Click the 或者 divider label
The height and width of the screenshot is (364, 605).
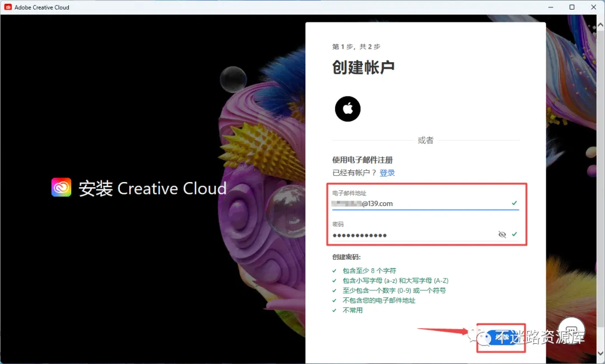[x=426, y=141]
